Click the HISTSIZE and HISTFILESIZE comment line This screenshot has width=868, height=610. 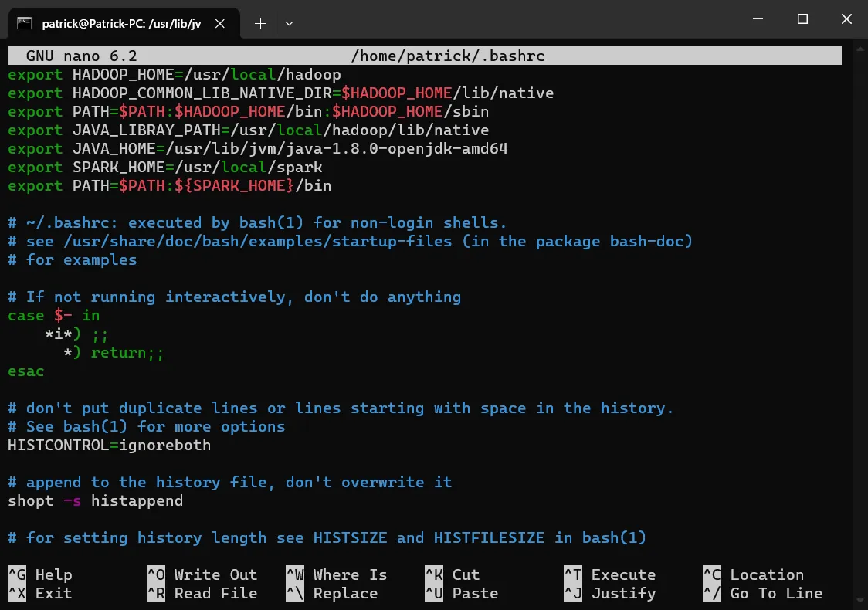(x=327, y=538)
